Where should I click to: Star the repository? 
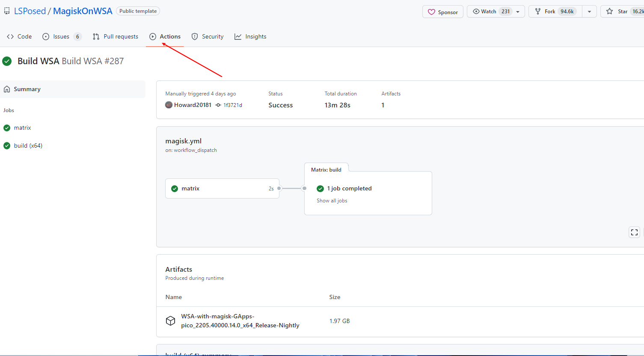coord(623,12)
